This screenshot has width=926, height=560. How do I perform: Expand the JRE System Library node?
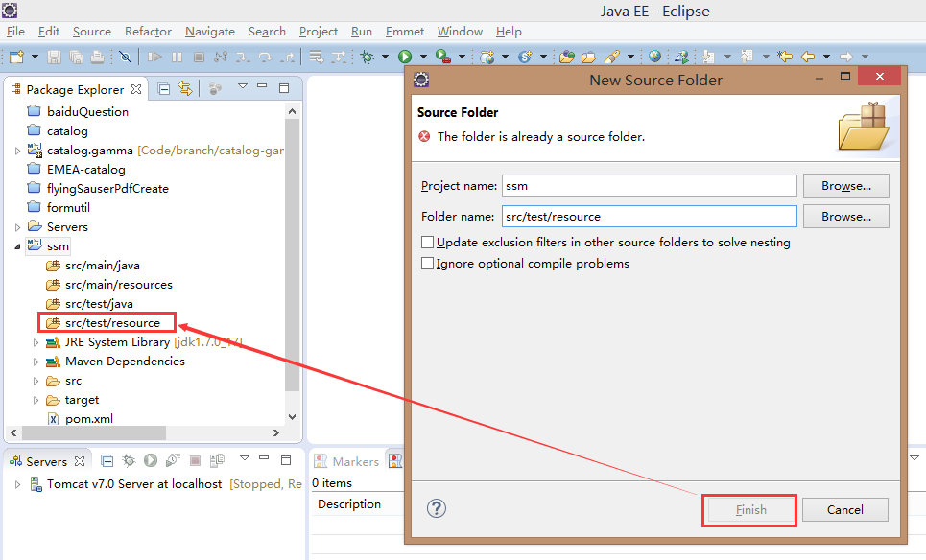pos(36,343)
